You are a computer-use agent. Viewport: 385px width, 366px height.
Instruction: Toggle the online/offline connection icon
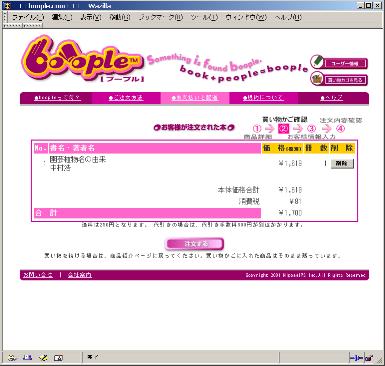pos(356,358)
